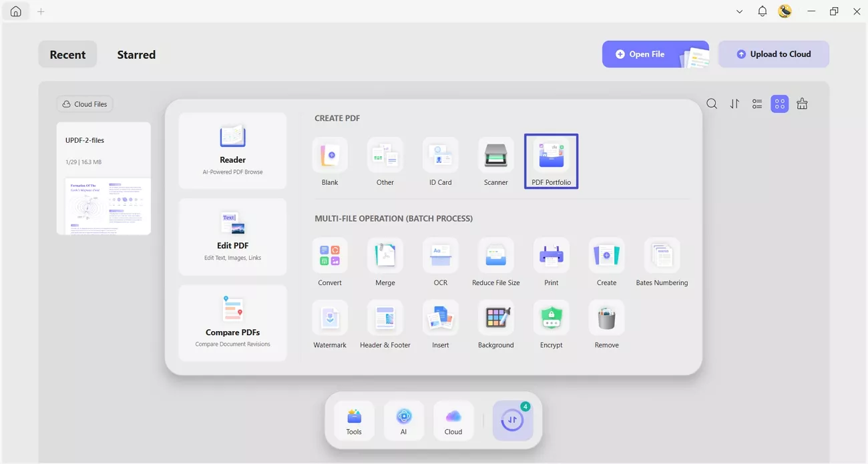Click the clear recent list broom icon

(x=803, y=104)
